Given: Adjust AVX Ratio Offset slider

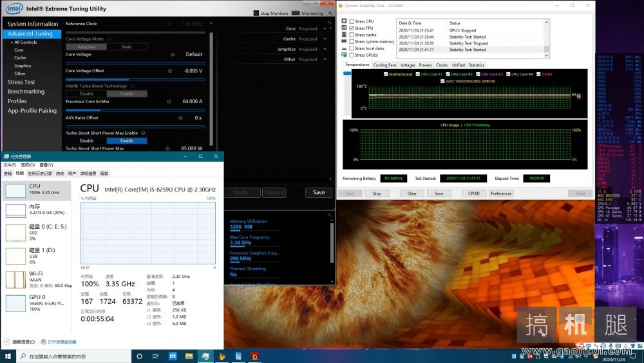Looking at the screenshot, I should point(135,126).
